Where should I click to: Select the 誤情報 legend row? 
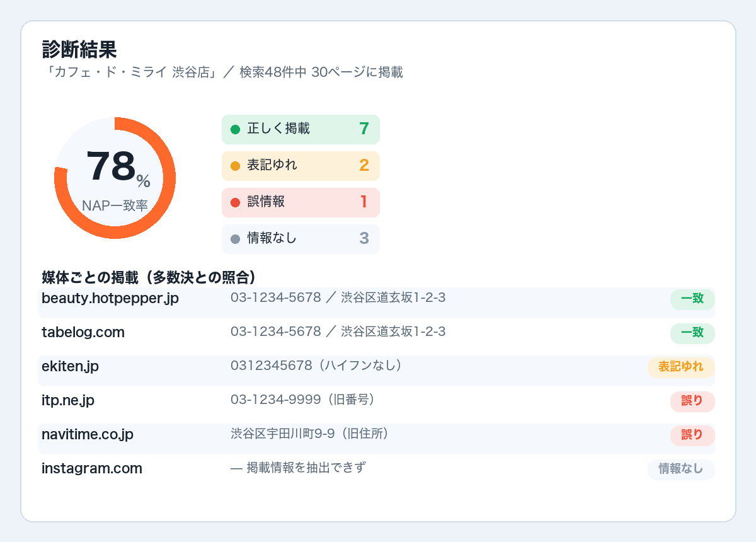(x=301, y=202)
